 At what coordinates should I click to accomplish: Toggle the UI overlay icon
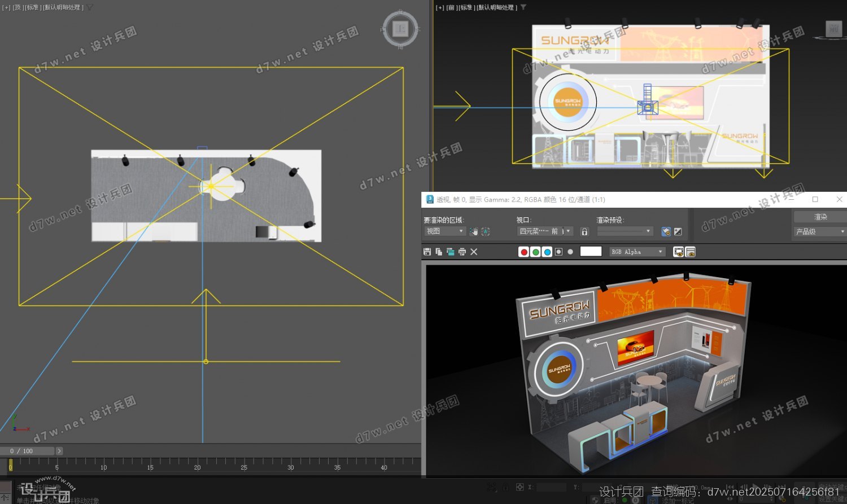pos(679,252)
